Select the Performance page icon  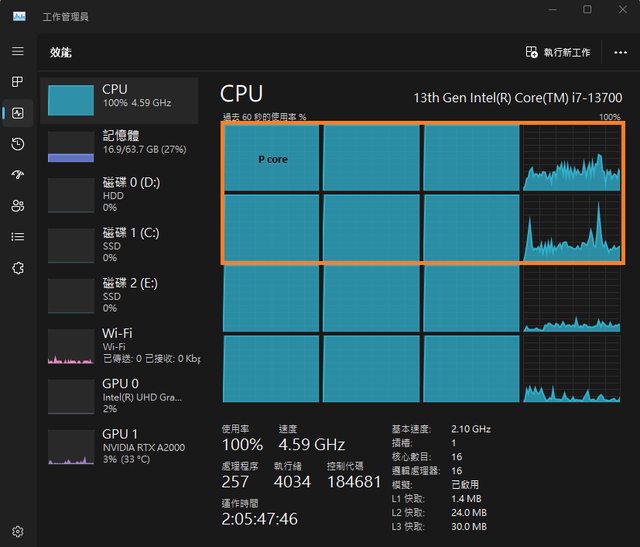[18, 113]
